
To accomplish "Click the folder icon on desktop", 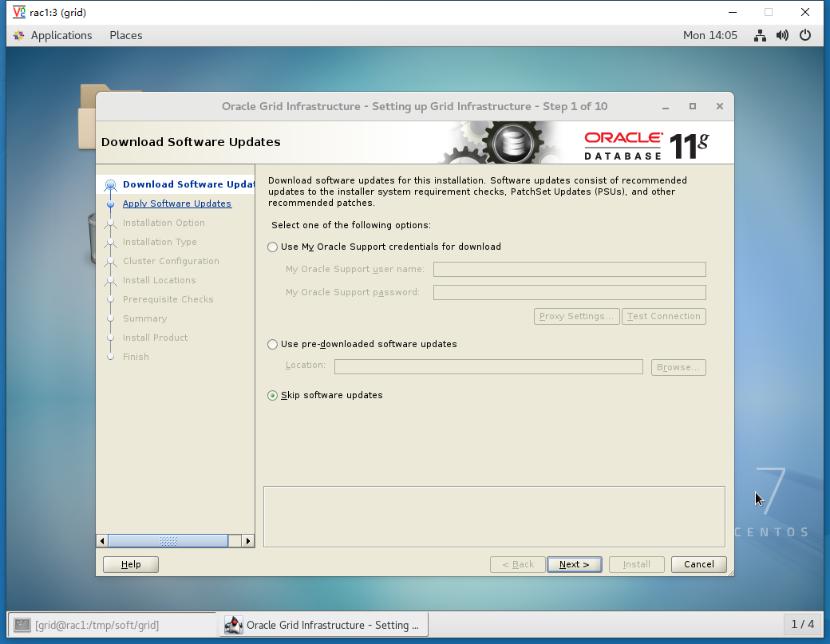I will click(x=88, y=116).
